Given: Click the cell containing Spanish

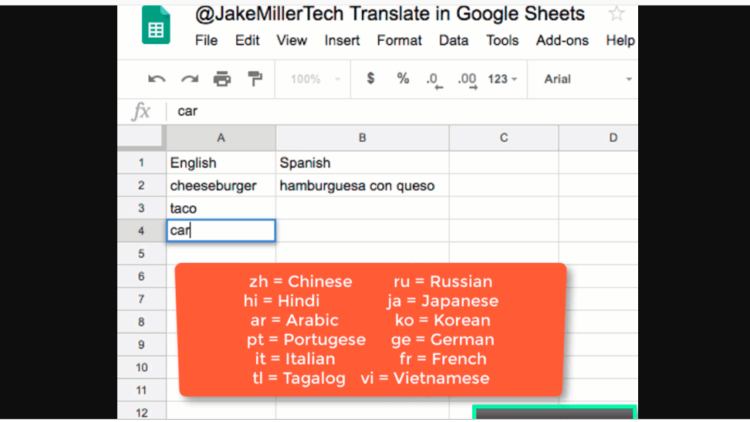Looking at the screenshot, I should pos(362,163).
